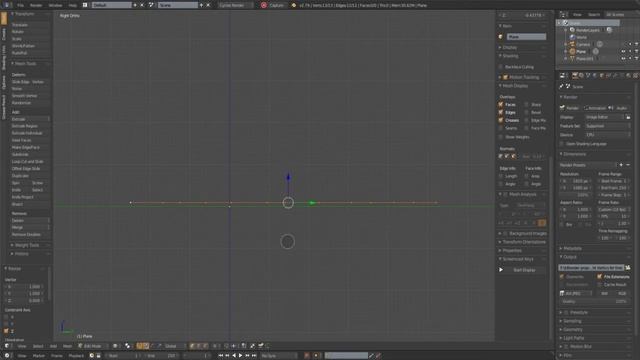Click the RenderLayers icon in outliner

[572, 30]
